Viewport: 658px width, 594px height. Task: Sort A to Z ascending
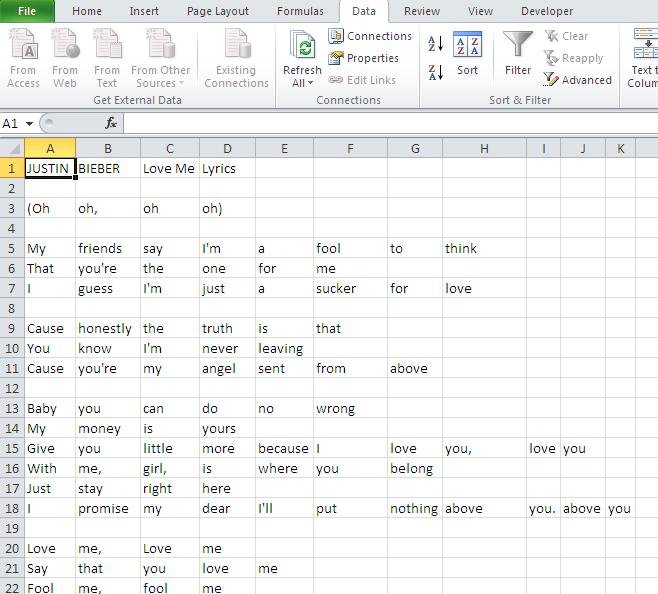436,43
